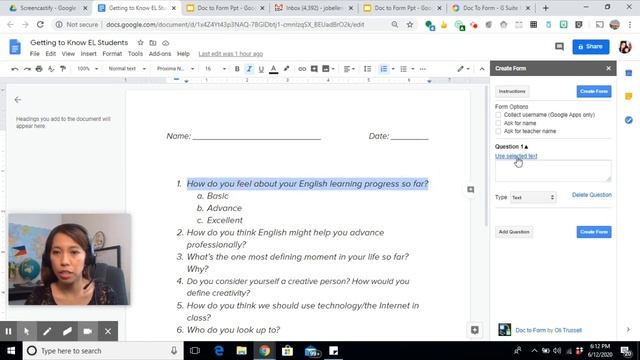Image resolution: width=640 pixels, height=360 pixels.
Task: Select the Screencastify eraser tool
Action: pyautogui.click(x=68, y=331)
